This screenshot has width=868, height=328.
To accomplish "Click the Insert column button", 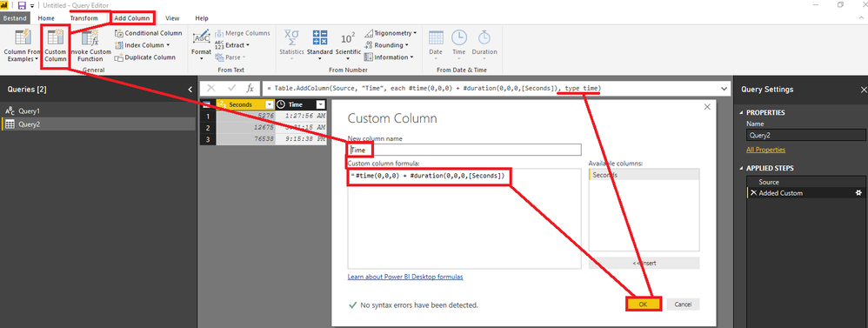I will click(644, 263).
